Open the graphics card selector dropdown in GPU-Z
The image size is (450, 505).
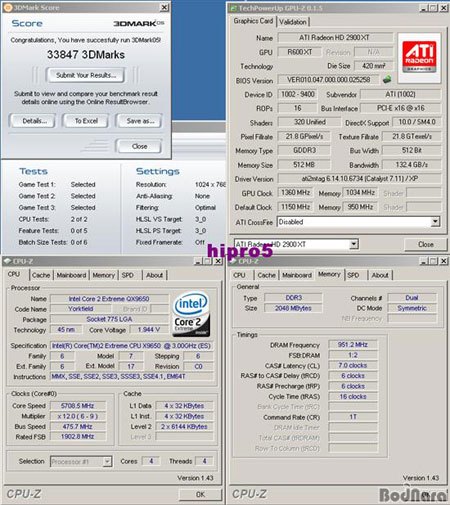tap(354, 244)
